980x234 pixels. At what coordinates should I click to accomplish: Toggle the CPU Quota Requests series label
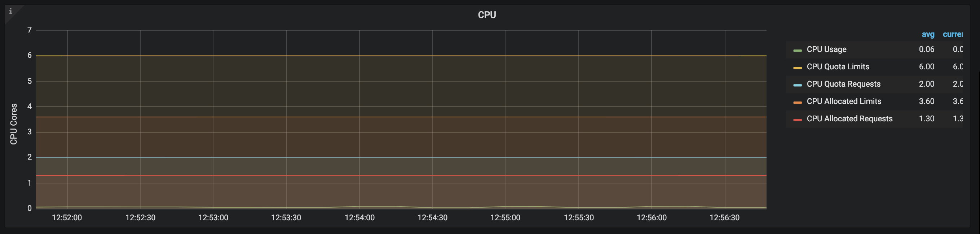[843, 84]
